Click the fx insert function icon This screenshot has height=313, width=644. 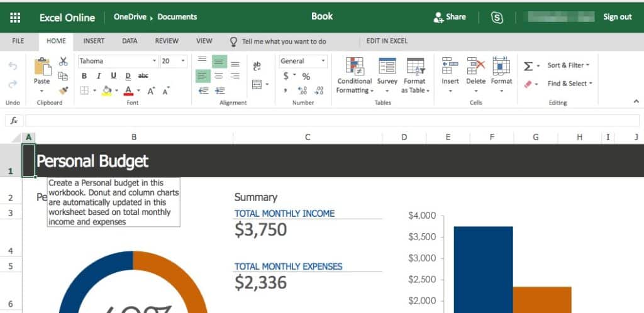click(14, 121)
